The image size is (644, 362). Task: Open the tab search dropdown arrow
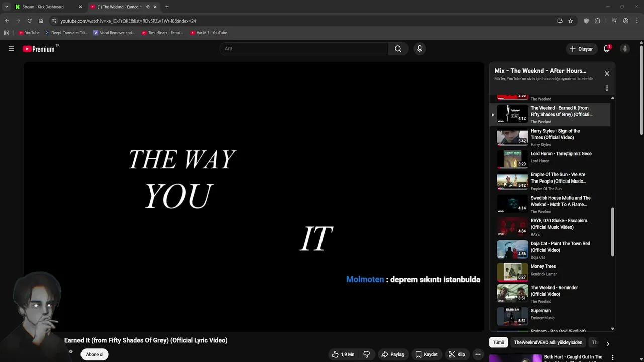[6, 7]
